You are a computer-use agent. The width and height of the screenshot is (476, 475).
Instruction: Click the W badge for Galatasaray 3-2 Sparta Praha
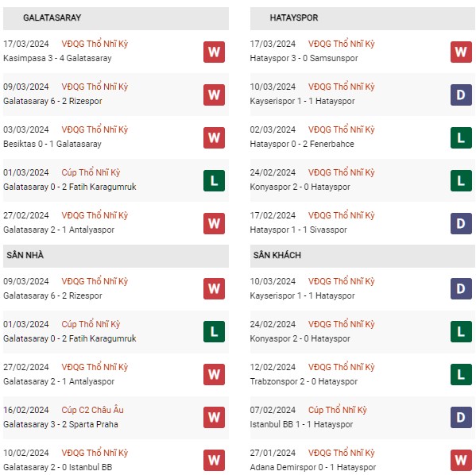(214, 417)
